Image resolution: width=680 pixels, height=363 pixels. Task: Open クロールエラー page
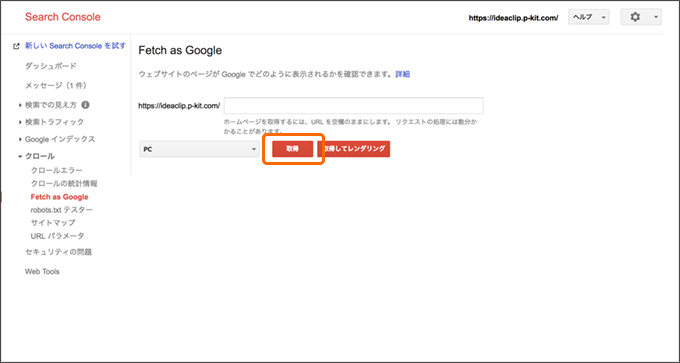point(56,170)
